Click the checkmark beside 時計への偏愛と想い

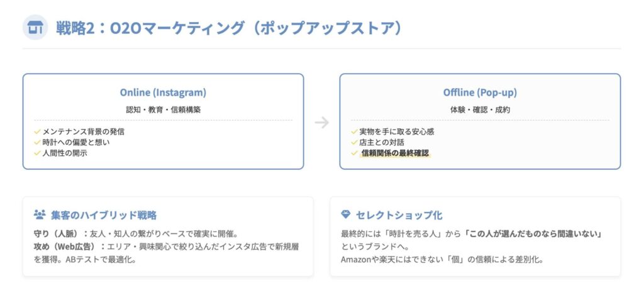[x=37, y=142]
